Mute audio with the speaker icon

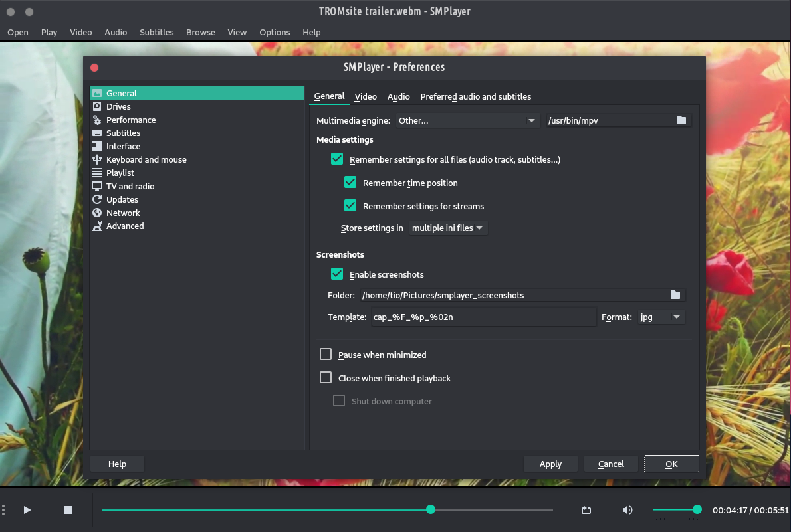point(627,510)
